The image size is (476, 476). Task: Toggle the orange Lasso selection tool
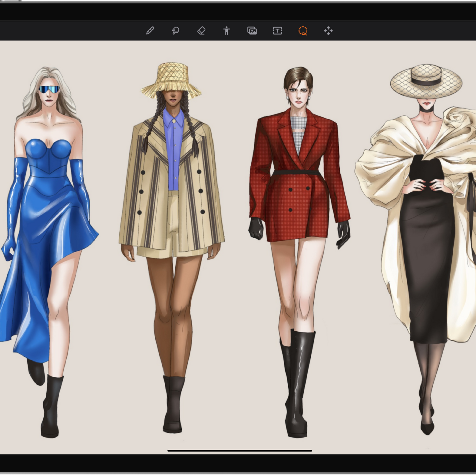tap(303, 31)
